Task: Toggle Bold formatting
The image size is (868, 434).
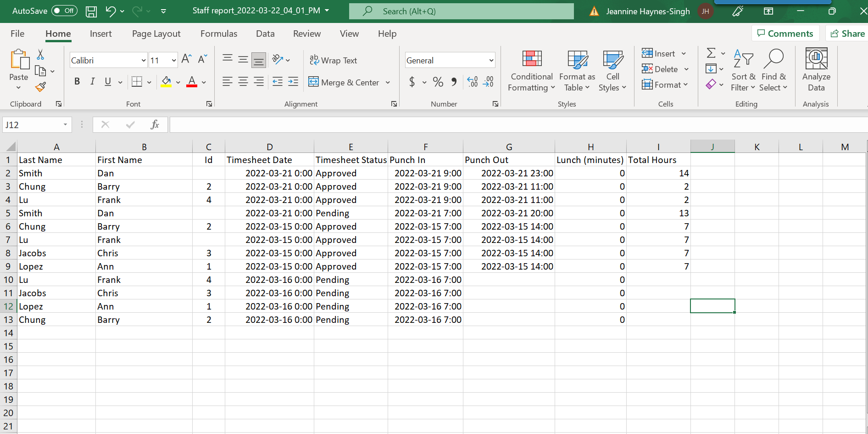Action: (77, 82)
